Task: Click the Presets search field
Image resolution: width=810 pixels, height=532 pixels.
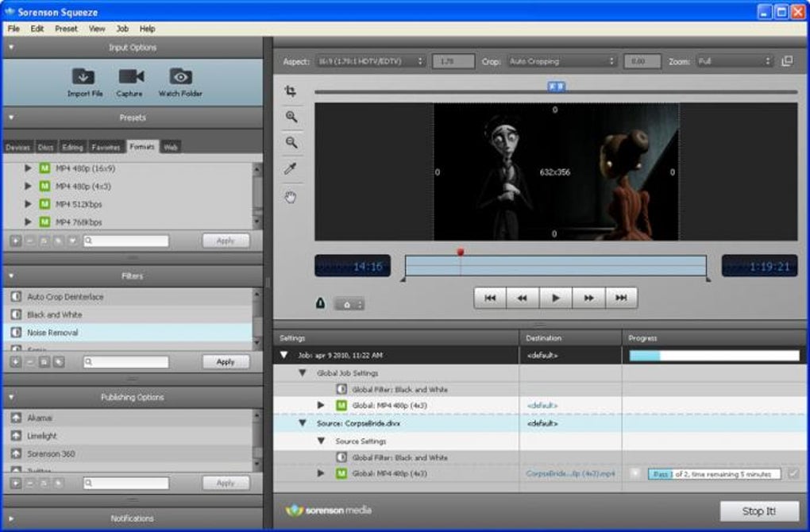Action: point(126,241)
